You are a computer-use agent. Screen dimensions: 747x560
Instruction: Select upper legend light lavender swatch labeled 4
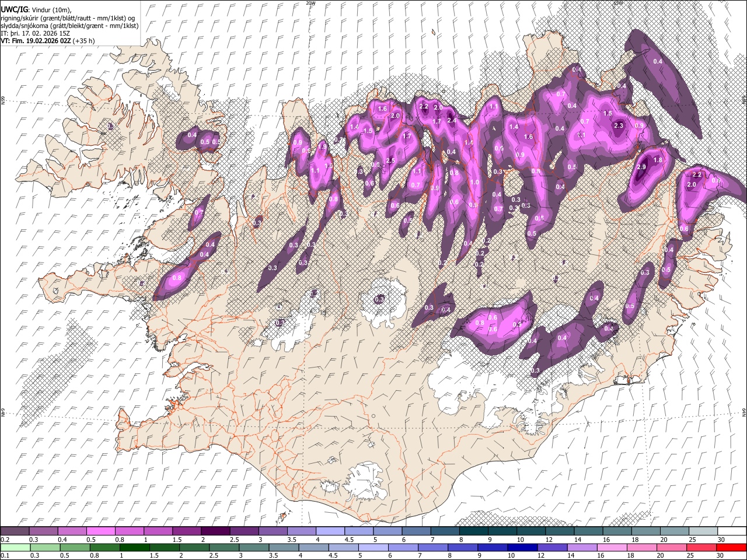pos(330,531)
